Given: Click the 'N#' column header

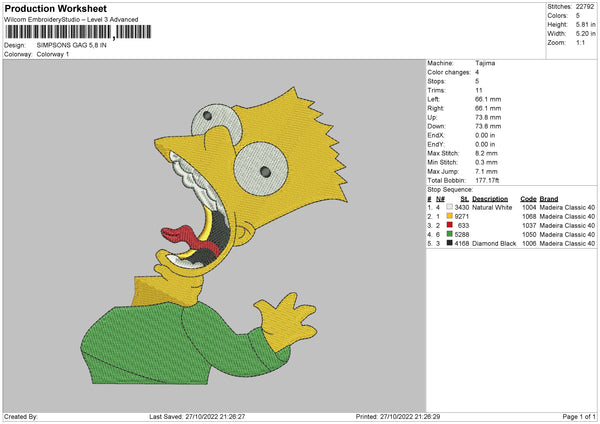Looking at the screenshot, I should coord(440,199).
